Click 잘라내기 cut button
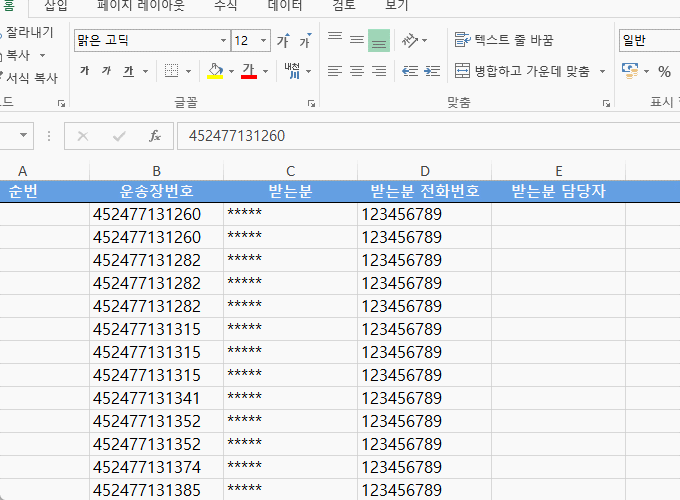 point(28,33)
